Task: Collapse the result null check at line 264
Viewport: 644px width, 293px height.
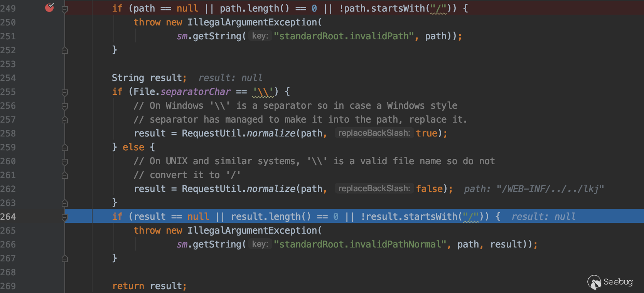Action: point(65,217)
